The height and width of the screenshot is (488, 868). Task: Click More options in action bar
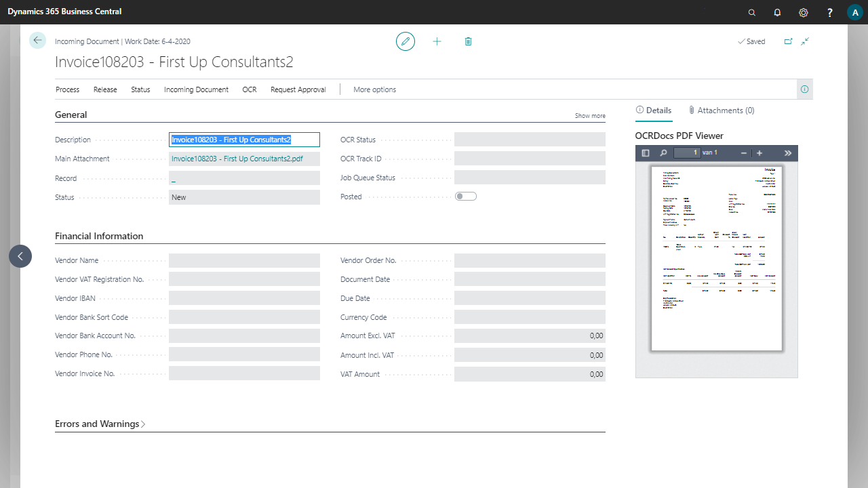point(374,89)
